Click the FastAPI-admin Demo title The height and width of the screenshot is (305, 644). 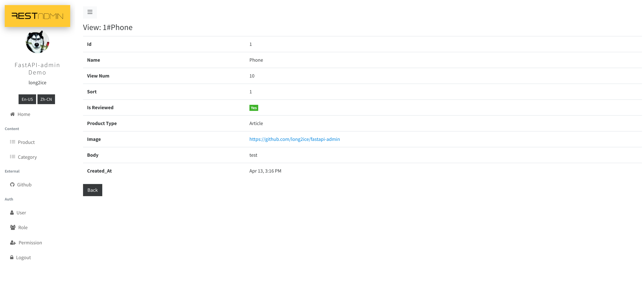pos(37,69)
